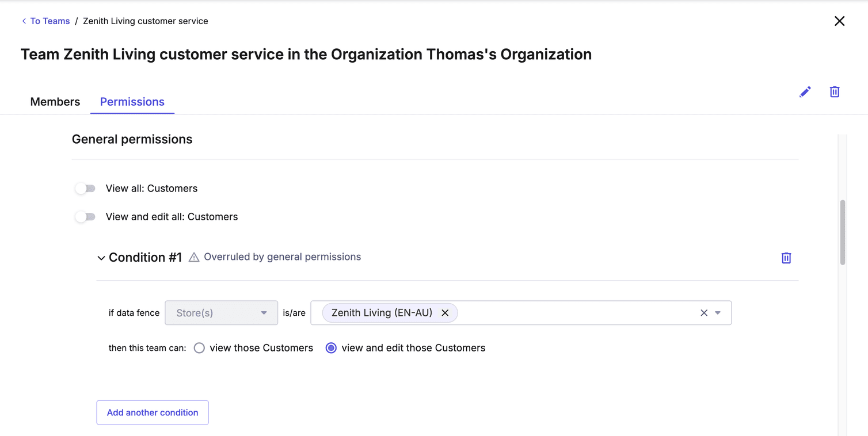868x436 pixels.
Task: Select the view those Customers radio button
Action: (x=199, y=348)
